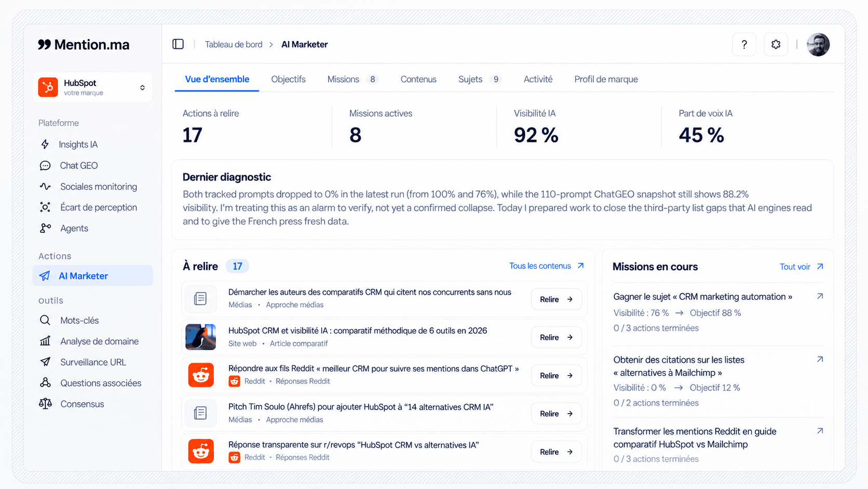
Task: Click the HubSpot orange logo icon
Action: pyautogui.click(x=48, y=87)
